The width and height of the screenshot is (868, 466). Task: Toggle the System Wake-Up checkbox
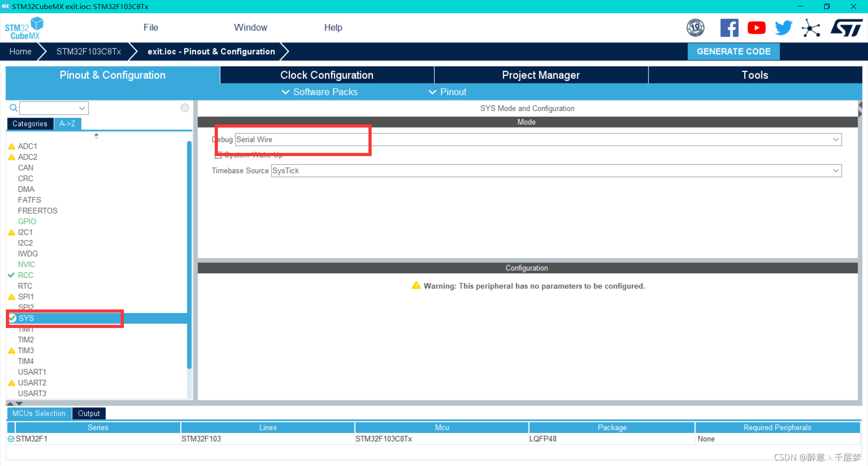pyautogui.click(x=218, y=155)
